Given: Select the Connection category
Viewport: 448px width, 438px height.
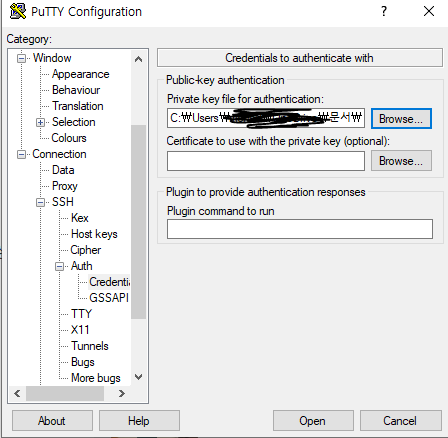Looking at the screenshot, I should tap(59, 154).
